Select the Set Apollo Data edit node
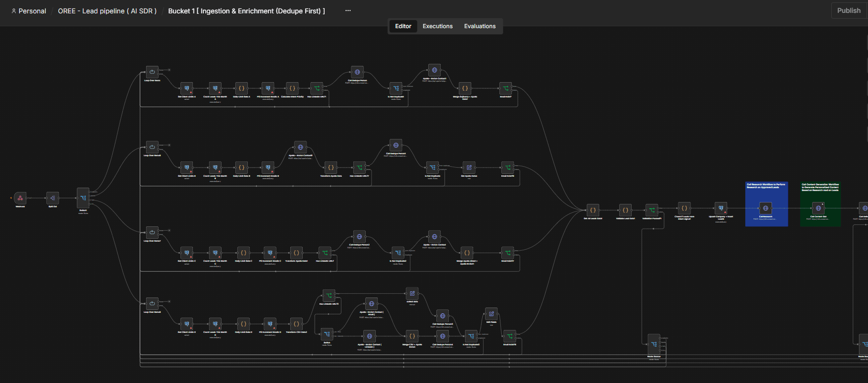 469,168
